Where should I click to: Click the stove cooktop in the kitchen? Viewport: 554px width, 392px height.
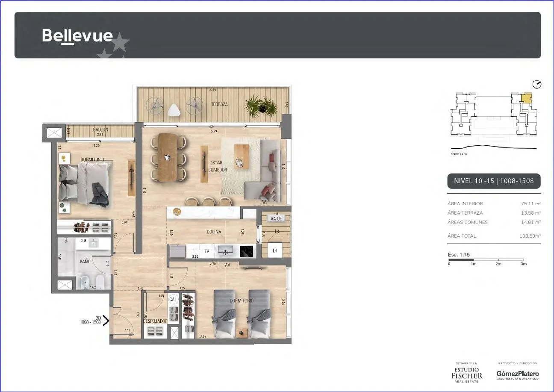tap(247, 251)
